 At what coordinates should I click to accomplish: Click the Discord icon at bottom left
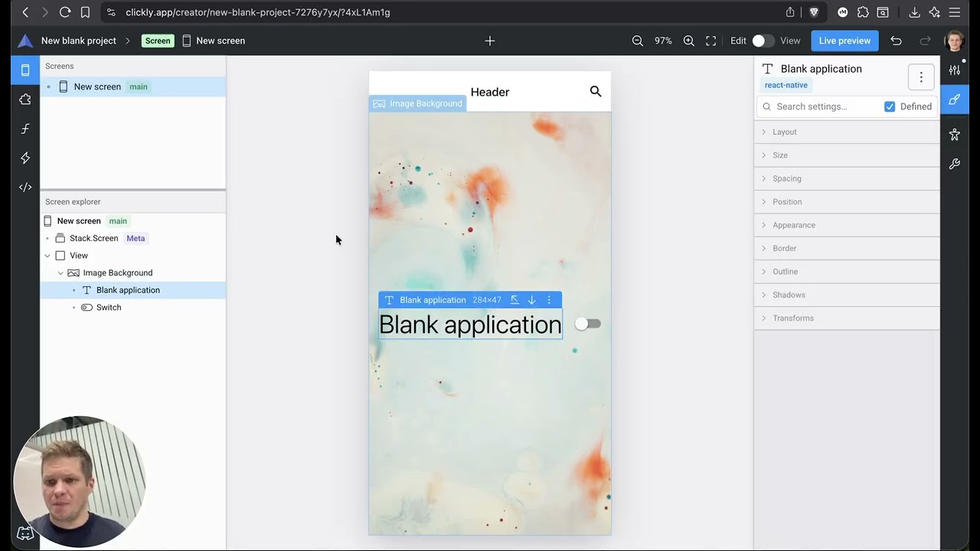[x=25, y=533]
